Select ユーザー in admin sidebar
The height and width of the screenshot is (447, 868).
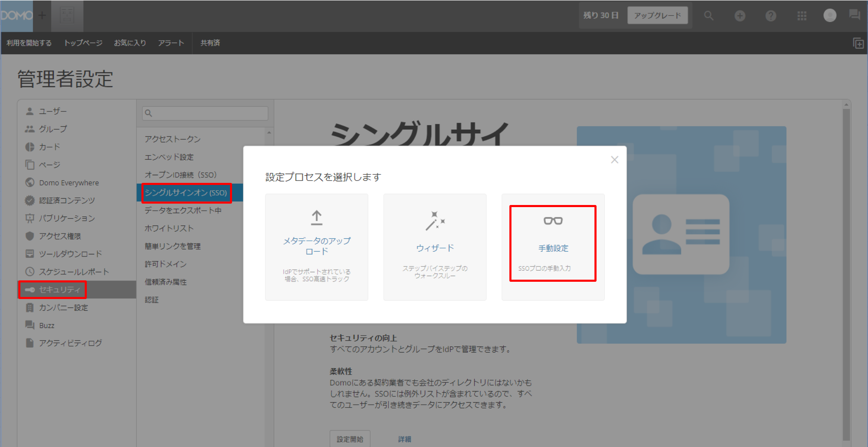(77, 111)
